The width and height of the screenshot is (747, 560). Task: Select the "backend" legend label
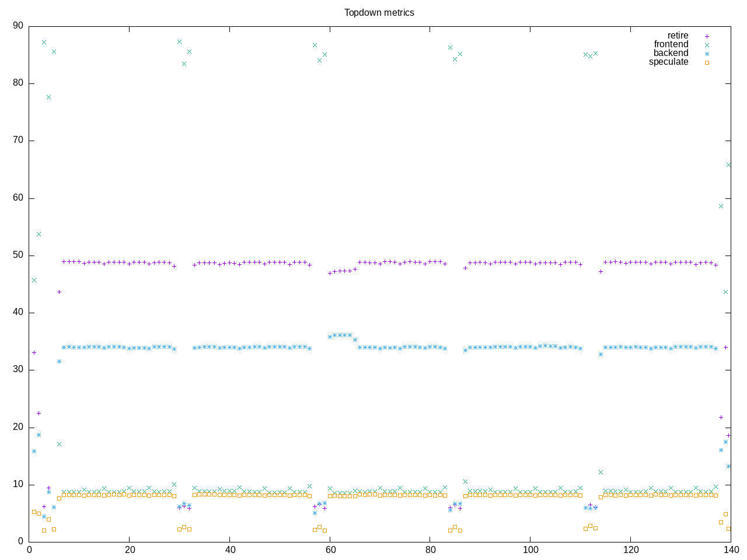pos(671,53)
